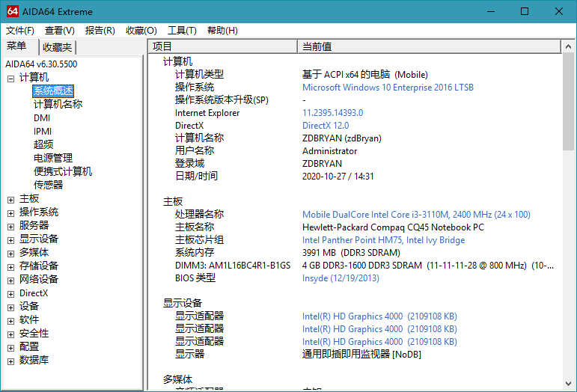Open the 工具(T) menu
577x392 pixels.
pyautogui.click(x=182, y=31)
